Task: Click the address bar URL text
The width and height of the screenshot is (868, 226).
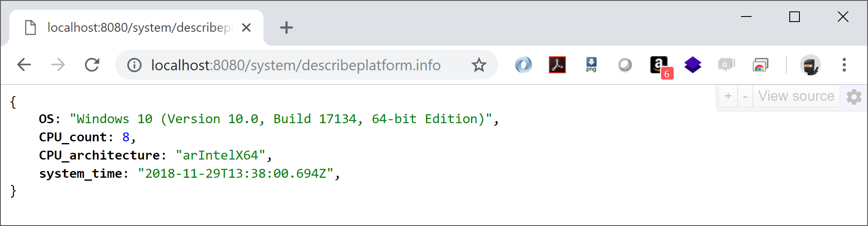Action: click(296, 65)
